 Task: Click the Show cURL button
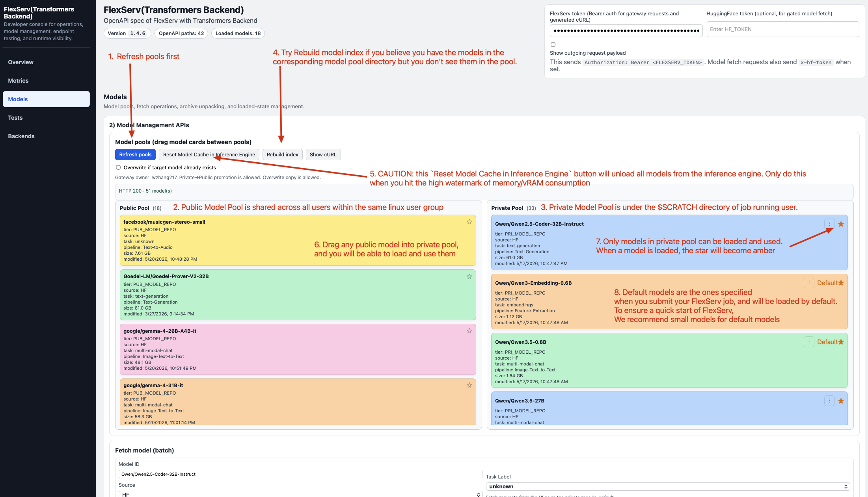click(323, 155)
